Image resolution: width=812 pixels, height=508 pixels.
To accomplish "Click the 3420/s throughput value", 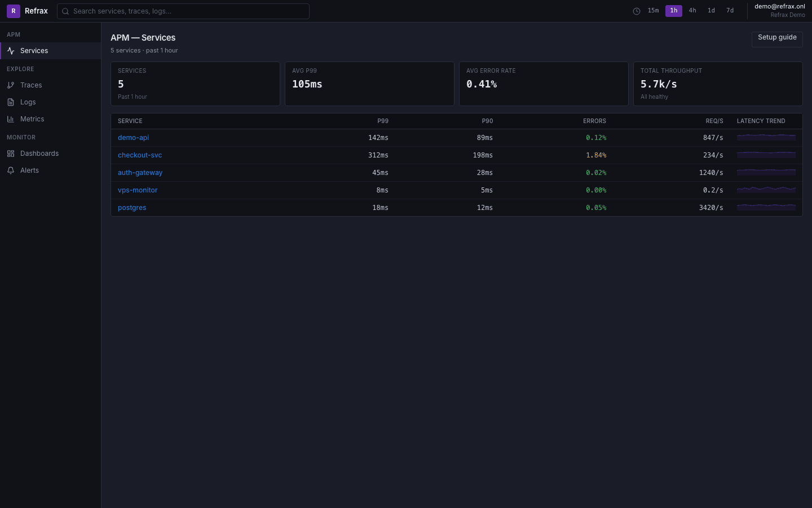I will pos(711,208).
